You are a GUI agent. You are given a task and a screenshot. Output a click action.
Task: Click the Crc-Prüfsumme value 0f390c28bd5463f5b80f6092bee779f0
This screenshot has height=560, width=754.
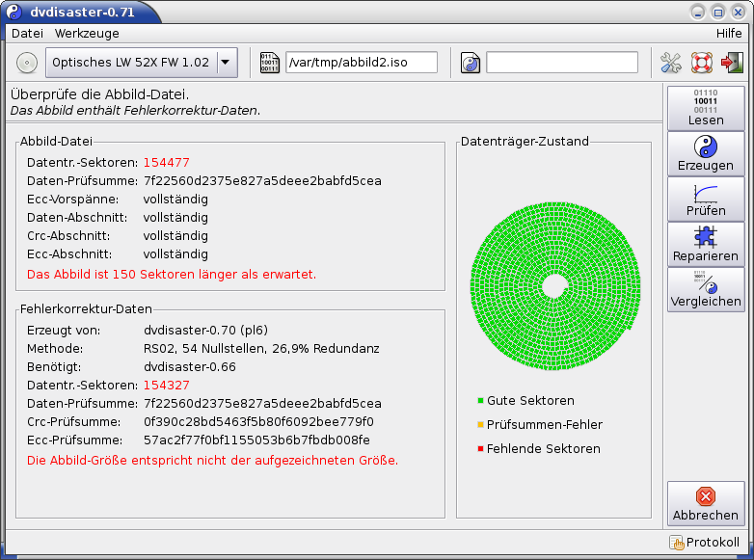(x=258, y=421)
